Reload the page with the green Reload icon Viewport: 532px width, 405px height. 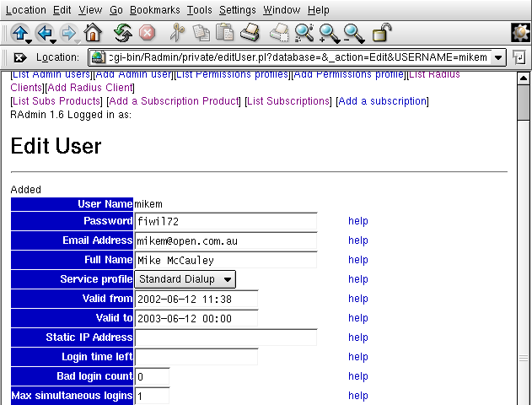click(x=122, y=33)
